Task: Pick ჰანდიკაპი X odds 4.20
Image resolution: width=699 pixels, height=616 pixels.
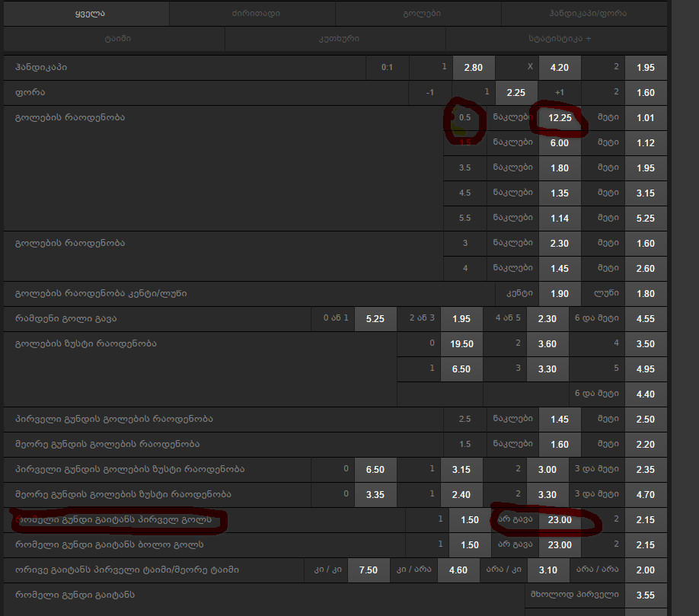Action: [560, 68]
